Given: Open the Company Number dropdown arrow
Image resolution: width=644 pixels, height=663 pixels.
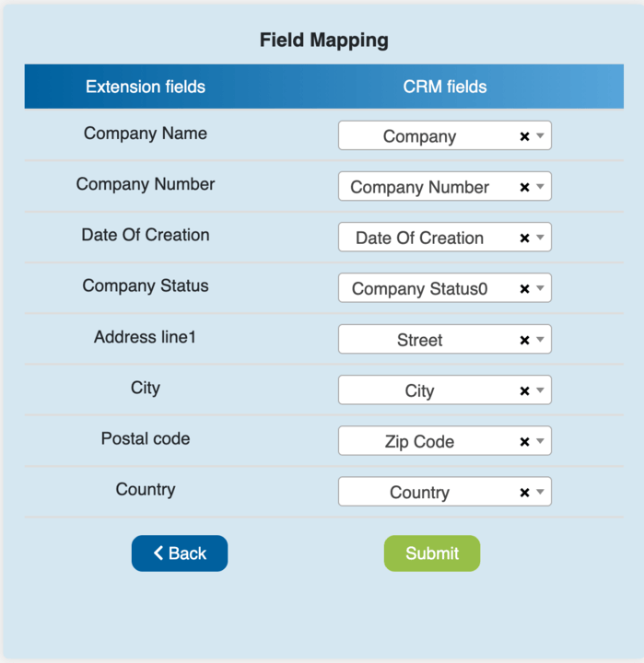Looking at the screenshot, I should tap(541, 187).
